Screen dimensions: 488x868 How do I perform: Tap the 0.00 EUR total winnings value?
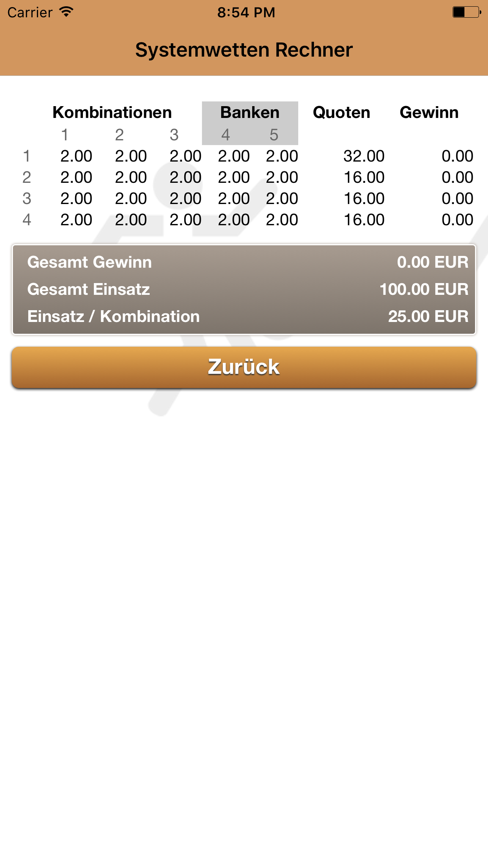(x=433, y=262)
